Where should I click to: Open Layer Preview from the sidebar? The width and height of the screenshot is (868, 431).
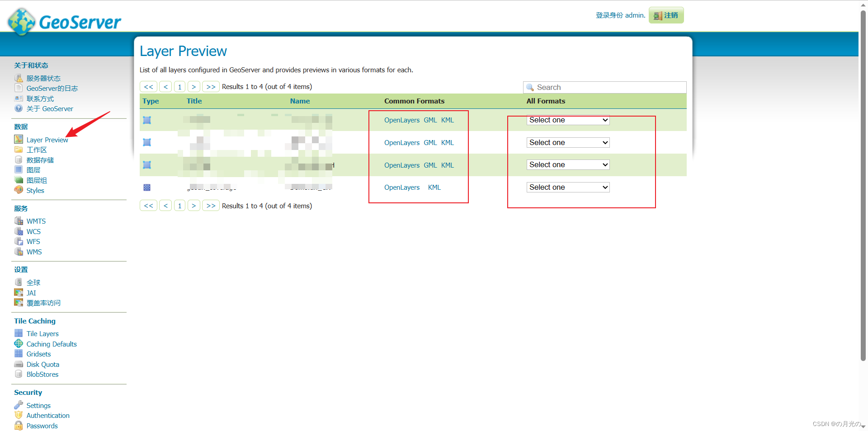click(47, 140)
